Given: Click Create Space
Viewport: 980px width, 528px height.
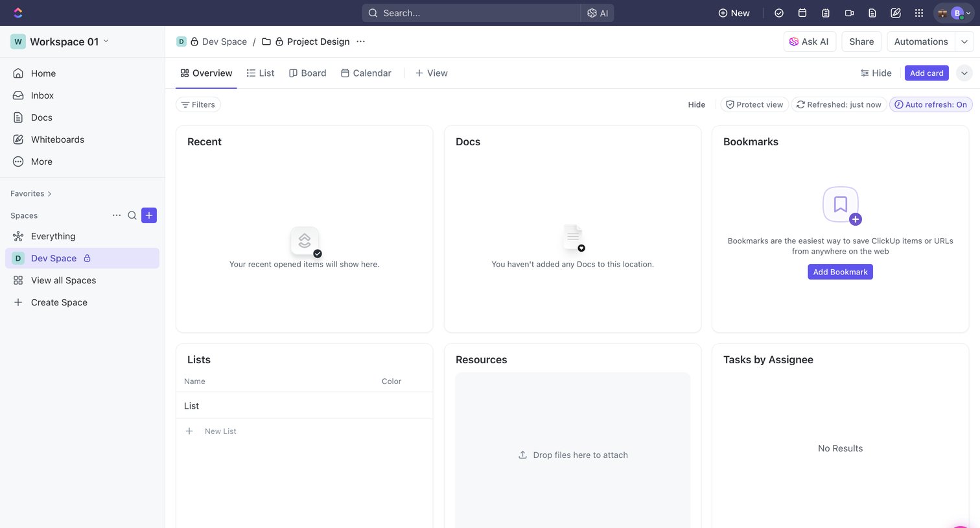Looking at the screenshot, I should coord(82,302).
